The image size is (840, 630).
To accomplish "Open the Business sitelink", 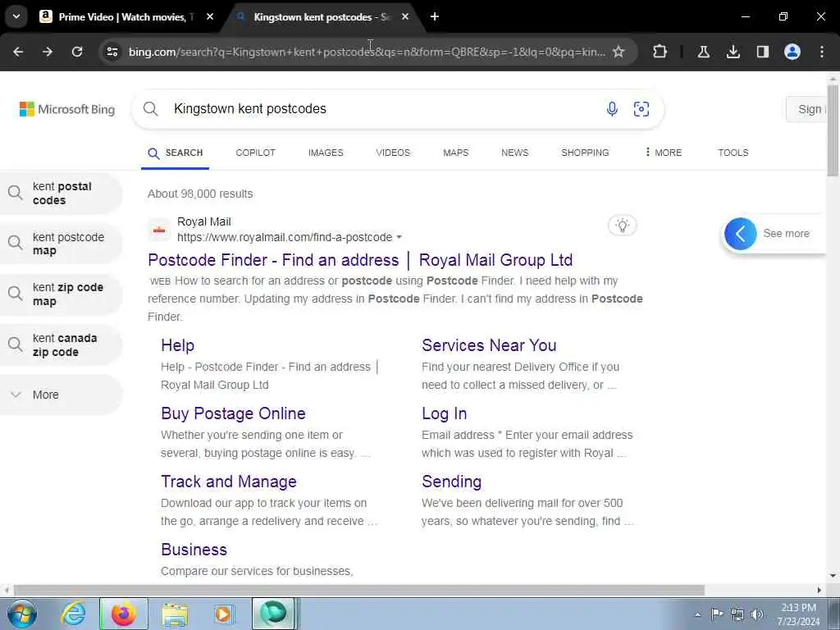I will (x=194, y=550).
